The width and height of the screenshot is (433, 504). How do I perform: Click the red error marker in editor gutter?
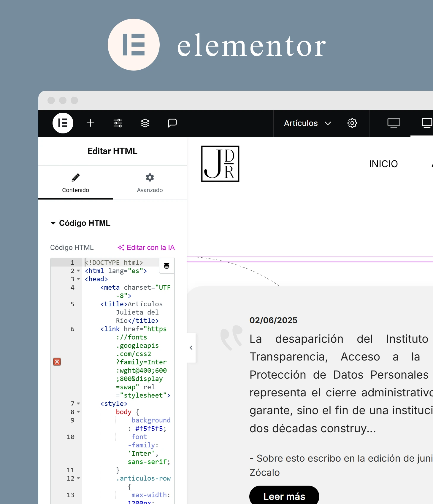(x=57, y=362)
